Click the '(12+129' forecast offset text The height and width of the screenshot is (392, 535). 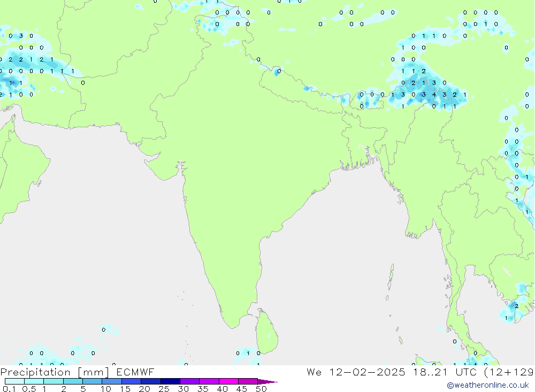509,372
